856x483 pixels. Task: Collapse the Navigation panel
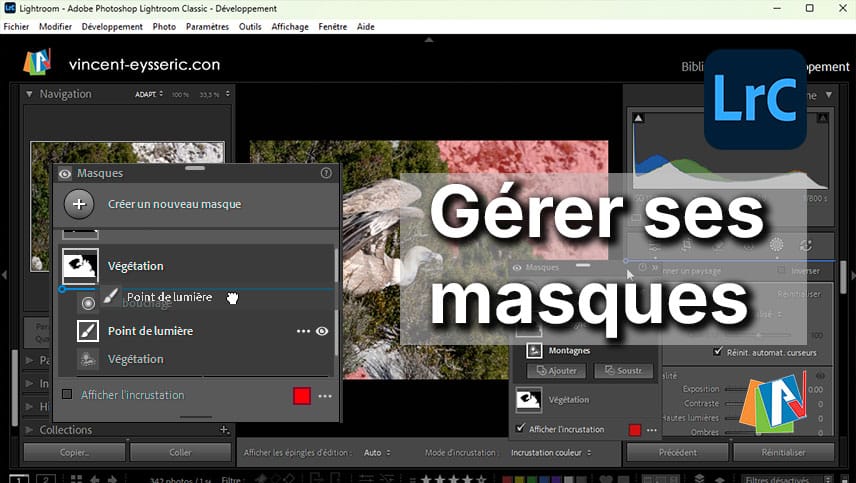(x=29, y=94)
